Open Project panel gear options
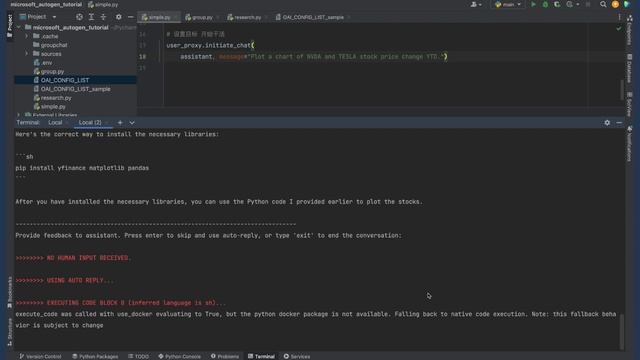Viewport: 640px width, 360px height. pos(118,17)
